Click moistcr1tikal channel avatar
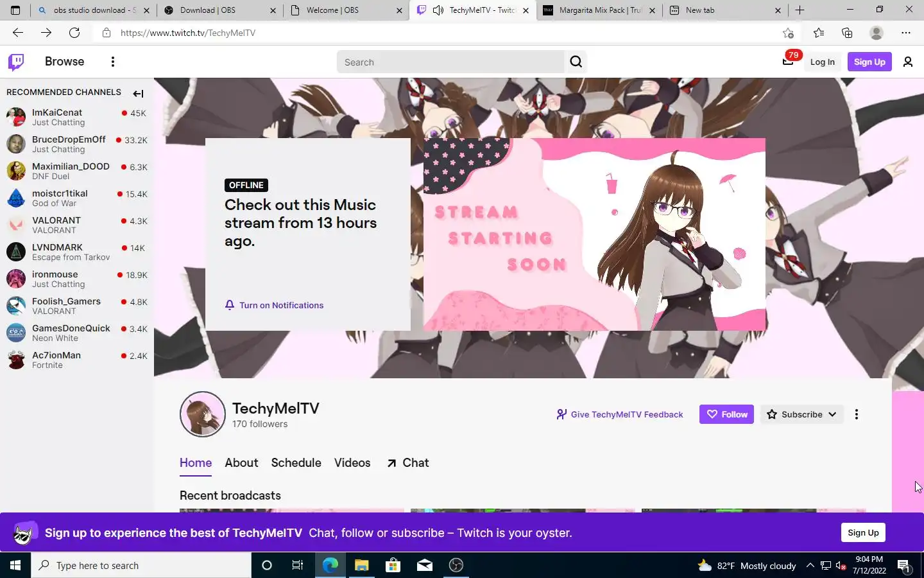 [16, 198]
